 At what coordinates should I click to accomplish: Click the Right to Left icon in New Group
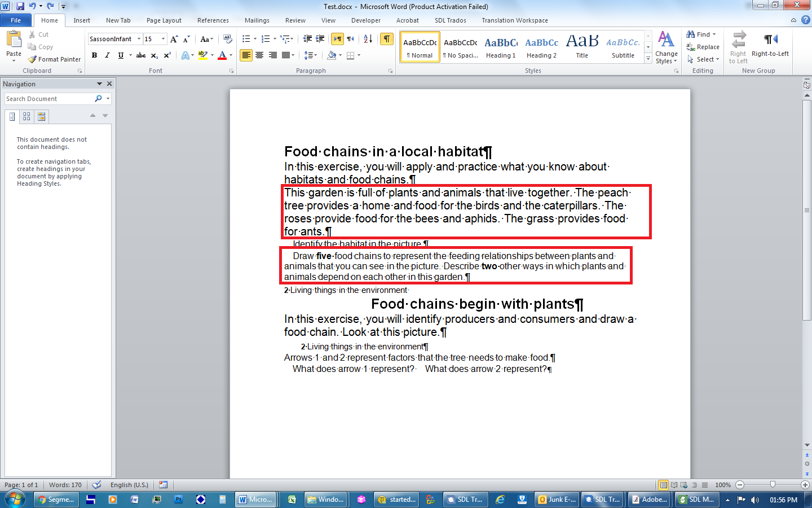[738, 39]
